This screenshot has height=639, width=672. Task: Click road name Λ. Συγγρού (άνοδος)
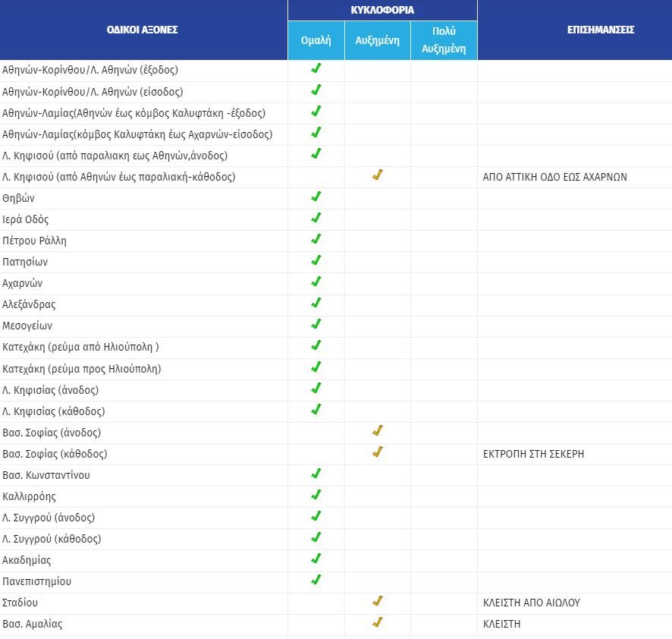click(49, 518)
